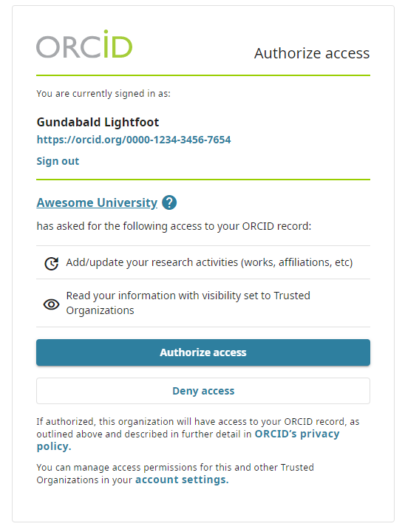Click the Authorize access page heading
The width and height of the screenshot is (405, 532).
(312, 53)
